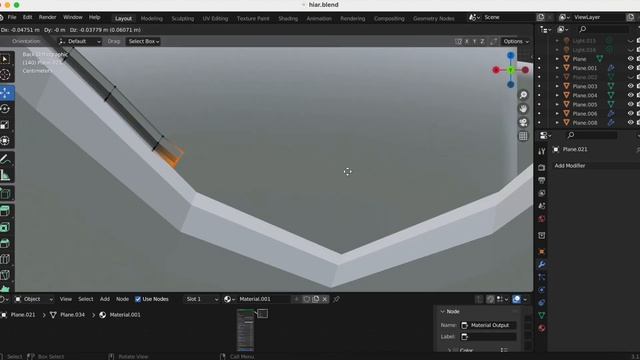The width and height of the screenshot is (640, 360).
Task: Open the Render menu
Action: pos(47,17)
